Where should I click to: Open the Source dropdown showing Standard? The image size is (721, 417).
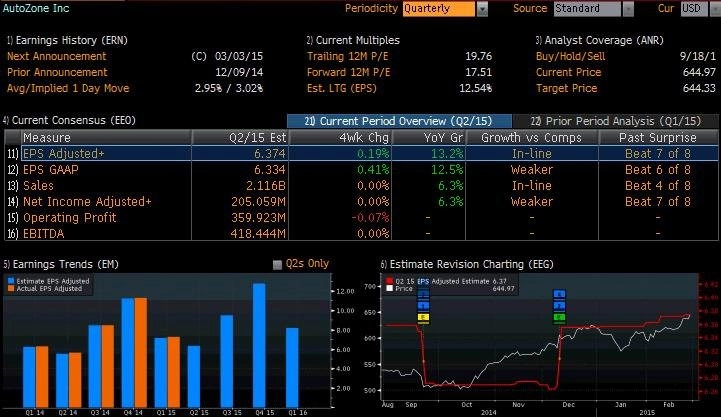pyautogui.click(x=593, y=9)
